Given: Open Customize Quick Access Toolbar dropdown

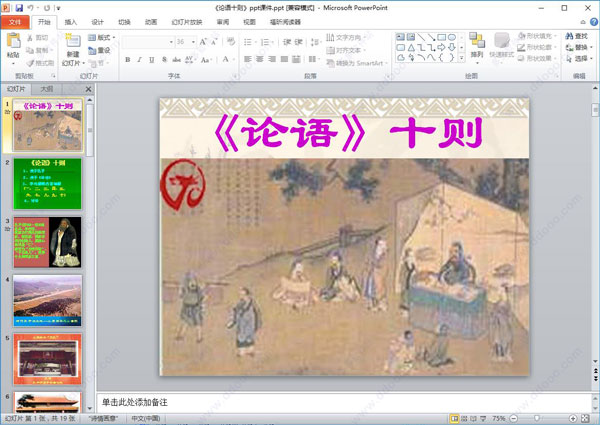Looking at the screenshot, I should [x=59, y=8].
